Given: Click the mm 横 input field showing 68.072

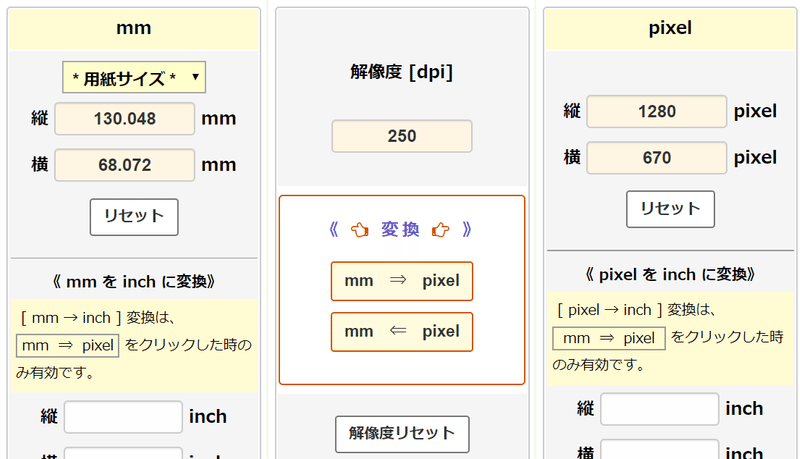Looking at the screenshot, I should pyautogui.click(x=124, y=165).
